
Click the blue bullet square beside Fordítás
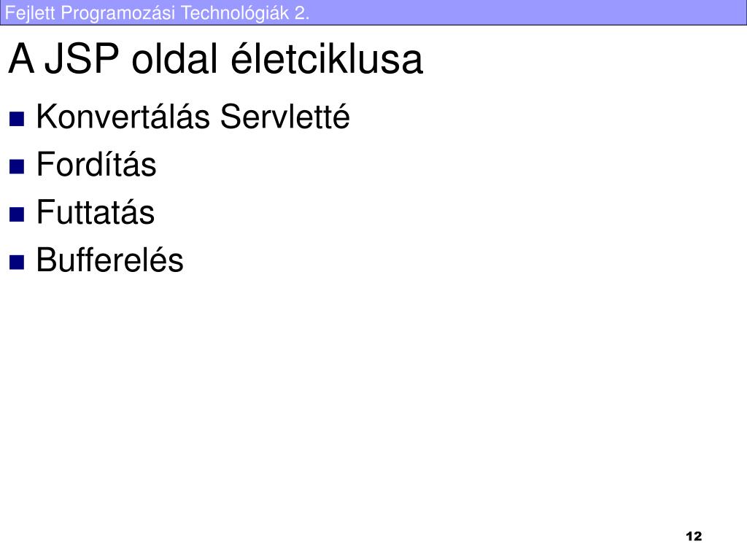(17, 167)
